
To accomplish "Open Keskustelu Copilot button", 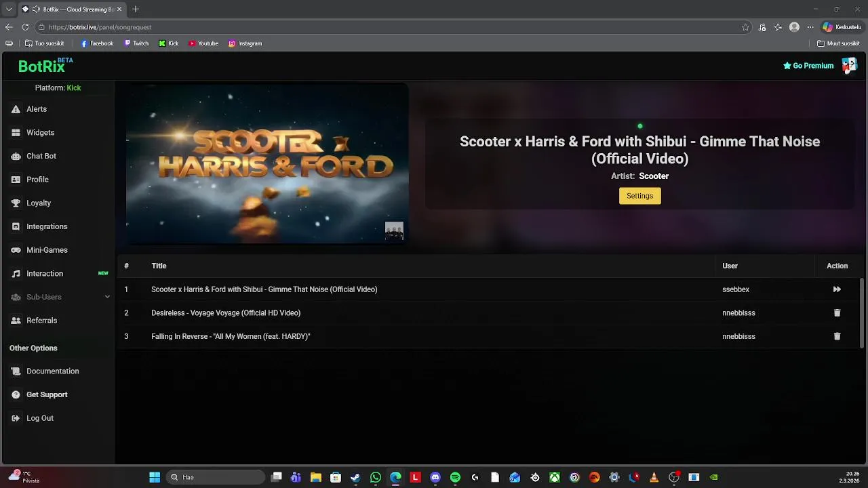I will [842, 27].
